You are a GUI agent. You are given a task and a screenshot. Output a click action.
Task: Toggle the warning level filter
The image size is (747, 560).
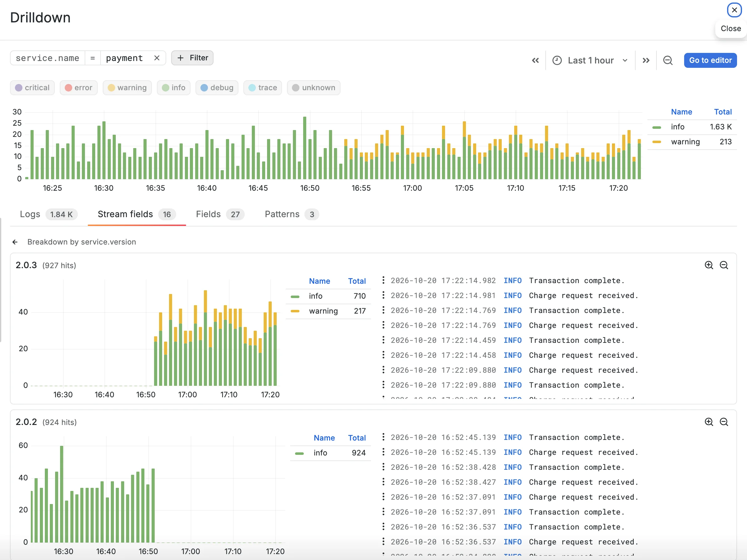coord(127,88)
